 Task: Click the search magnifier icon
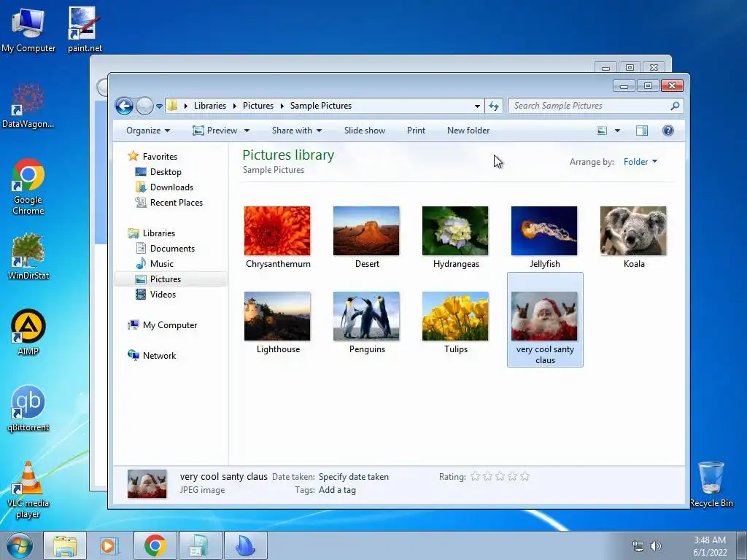point(675,106)
